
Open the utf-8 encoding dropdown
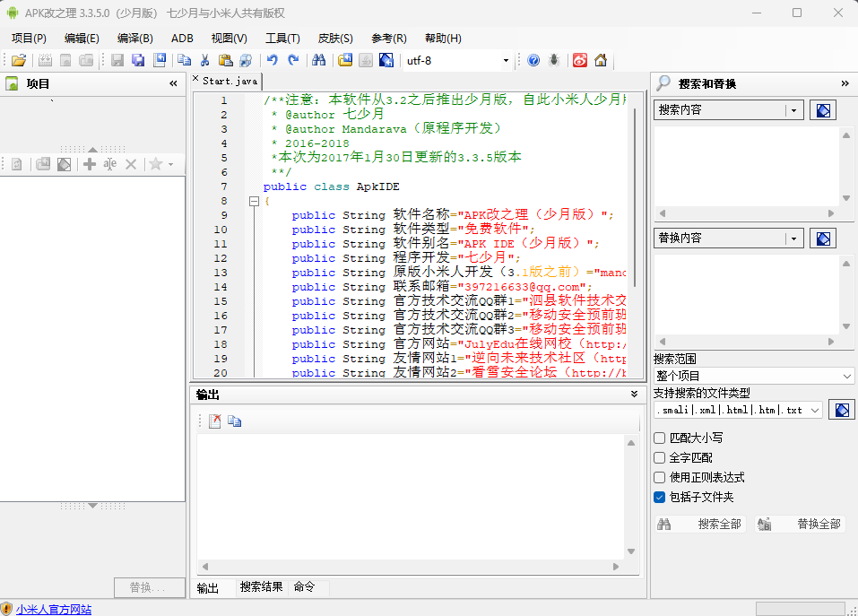point(506,60)
